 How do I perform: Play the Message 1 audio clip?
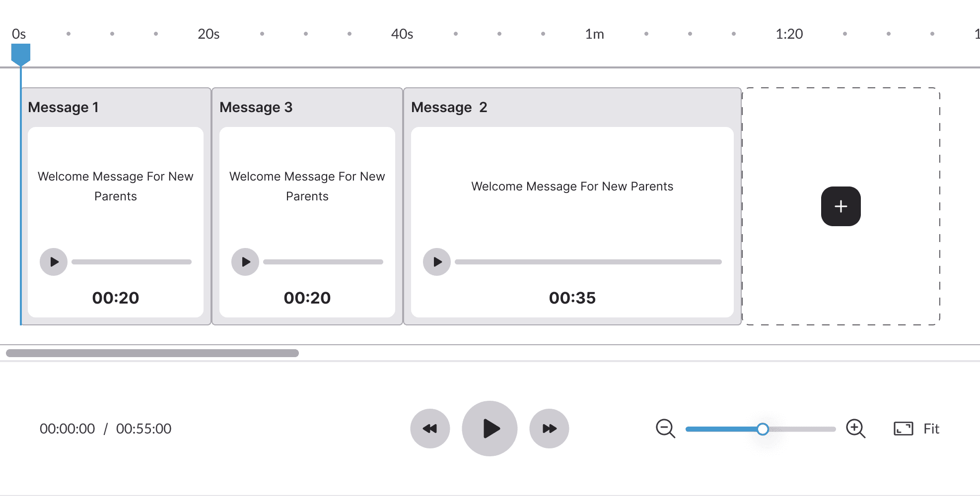pyautogui.click(x=54, y=262)
